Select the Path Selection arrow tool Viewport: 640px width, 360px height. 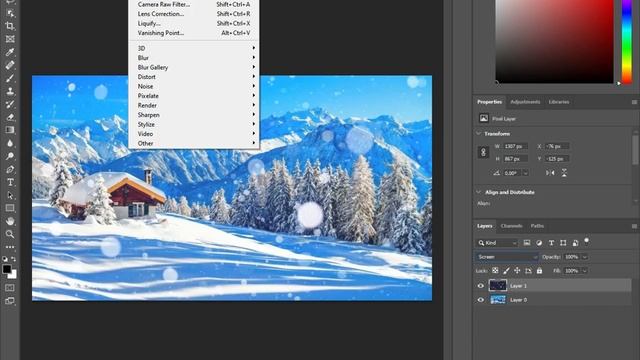coord(10,196)
